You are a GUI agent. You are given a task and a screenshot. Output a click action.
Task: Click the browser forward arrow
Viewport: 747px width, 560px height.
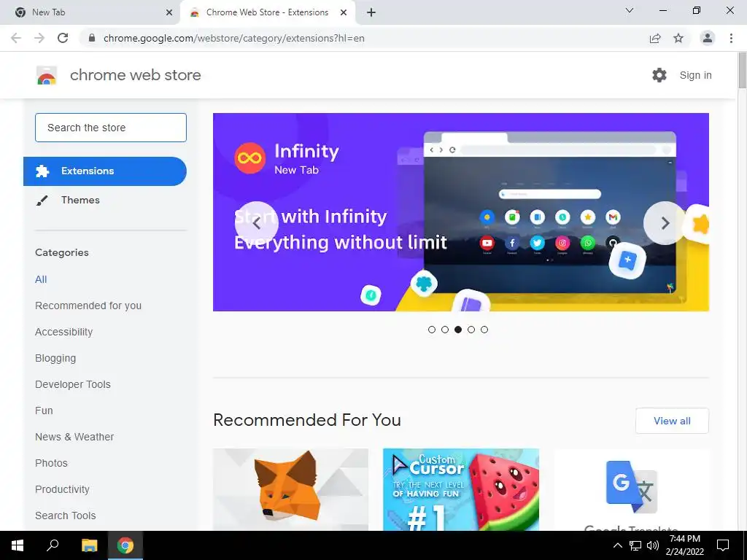point(39,38)
